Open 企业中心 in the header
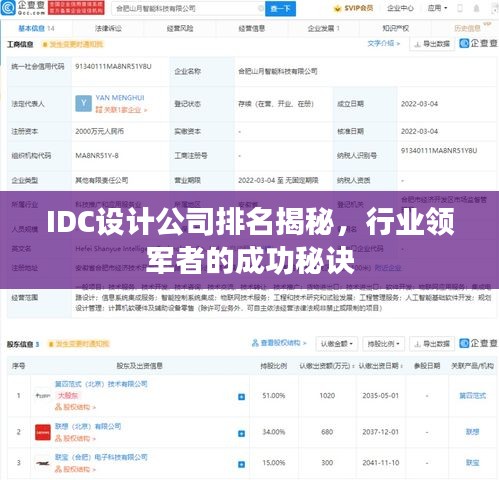The width and height of the screenshot is (499, 480). coord(400,8)
